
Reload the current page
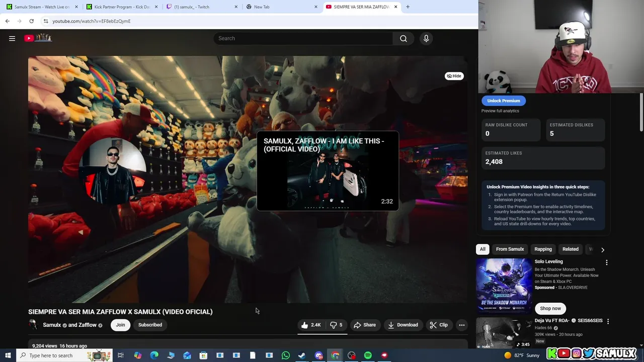pyautogui.click(x=31, y=21)
